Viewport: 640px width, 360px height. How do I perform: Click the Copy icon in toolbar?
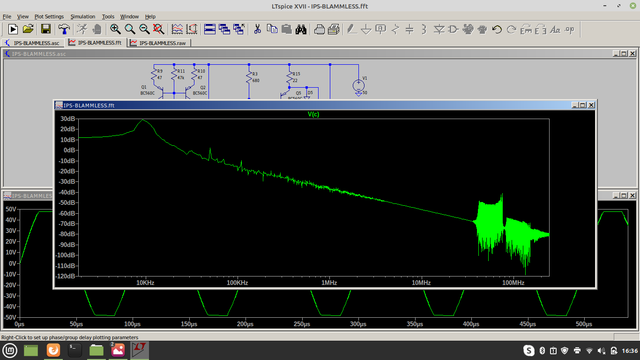272,29
